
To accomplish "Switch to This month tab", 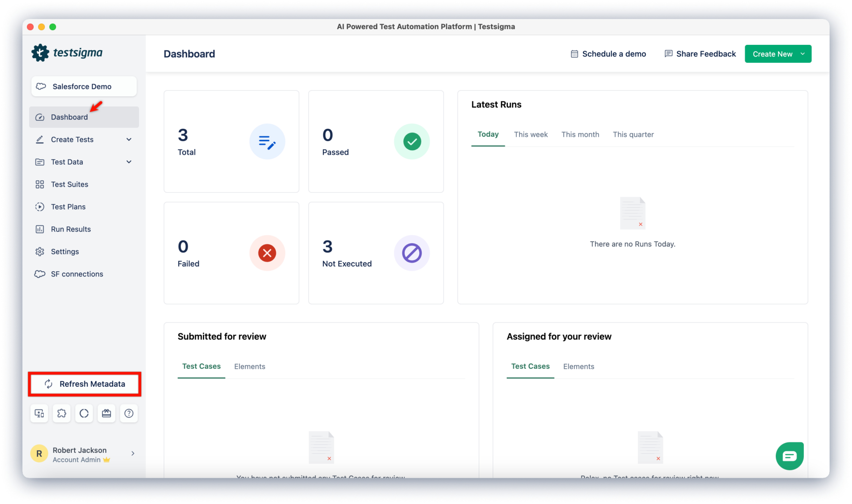I will (x=580, y=134).
